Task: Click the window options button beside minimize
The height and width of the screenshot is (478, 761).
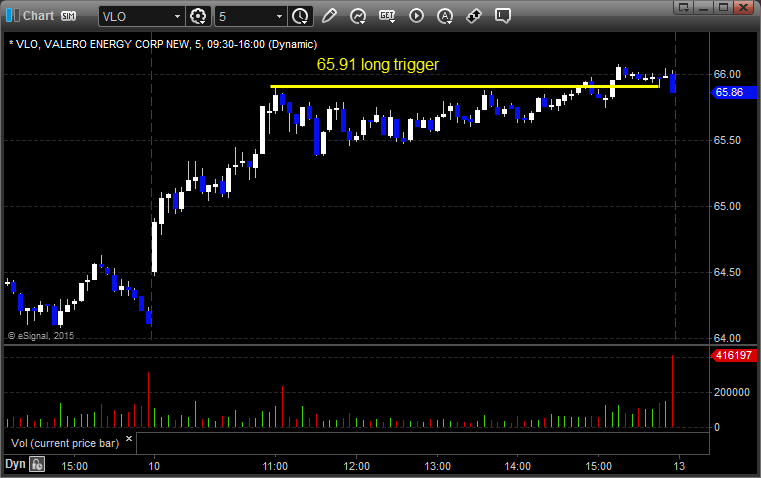Action: tap(683, 7)
